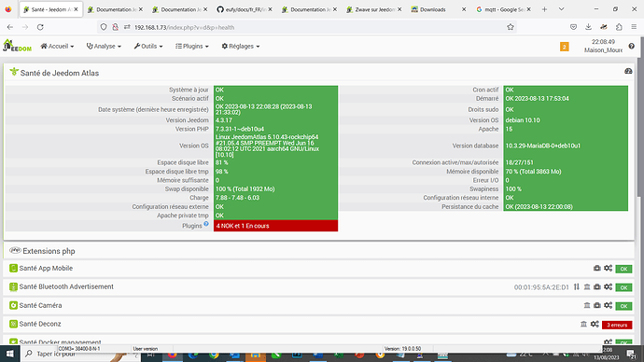Click the Santé App Mobile plugin icon
Screen dimensions: 644x362
[13, 268]
